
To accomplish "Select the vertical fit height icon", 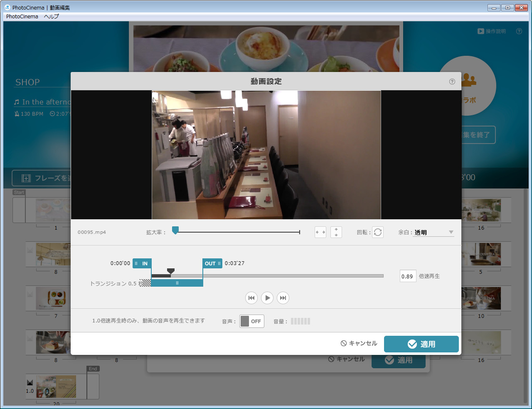I will point(336,232).
